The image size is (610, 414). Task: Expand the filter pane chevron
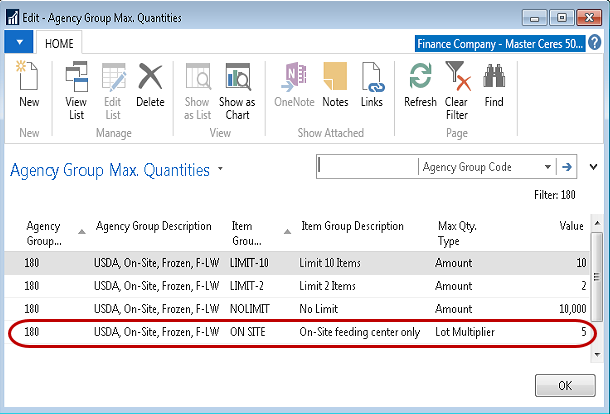tap(594, 167)
